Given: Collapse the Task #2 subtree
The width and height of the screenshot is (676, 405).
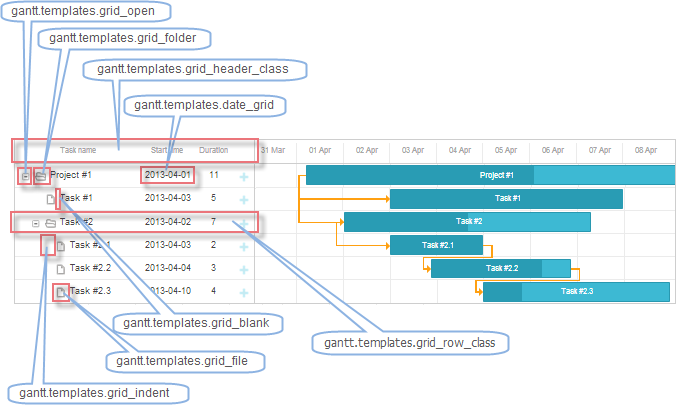Looking at the screenshot, I should (35, 222).
